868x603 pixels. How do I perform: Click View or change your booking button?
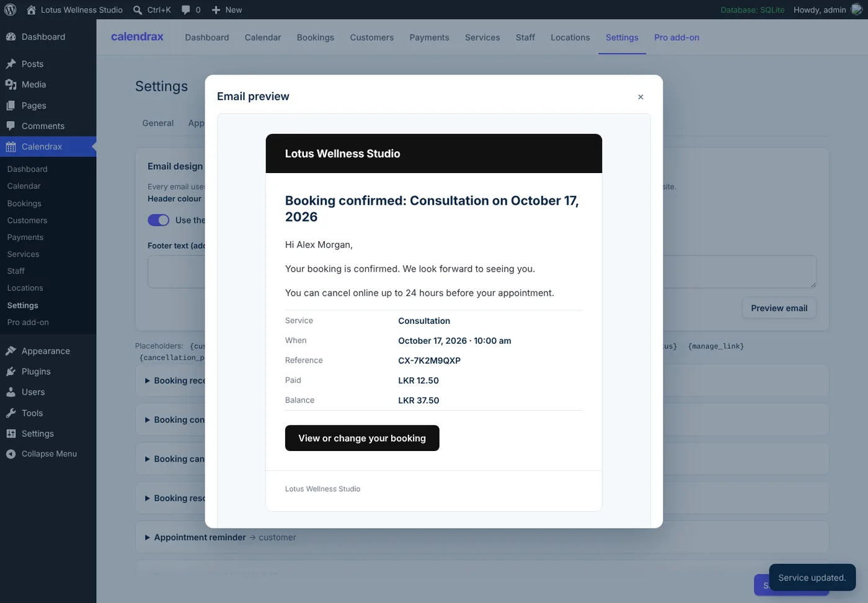coord(362,438)
